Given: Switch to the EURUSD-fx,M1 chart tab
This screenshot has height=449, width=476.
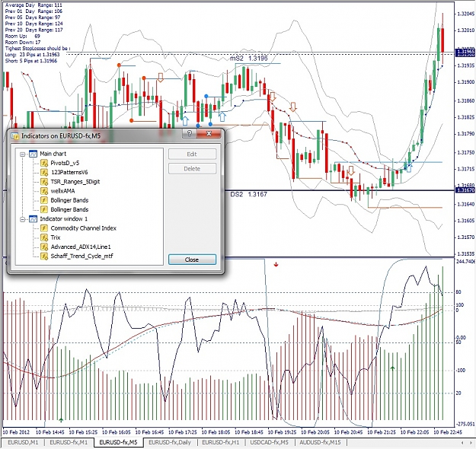Looking at the screenshot, I should 69,442.
